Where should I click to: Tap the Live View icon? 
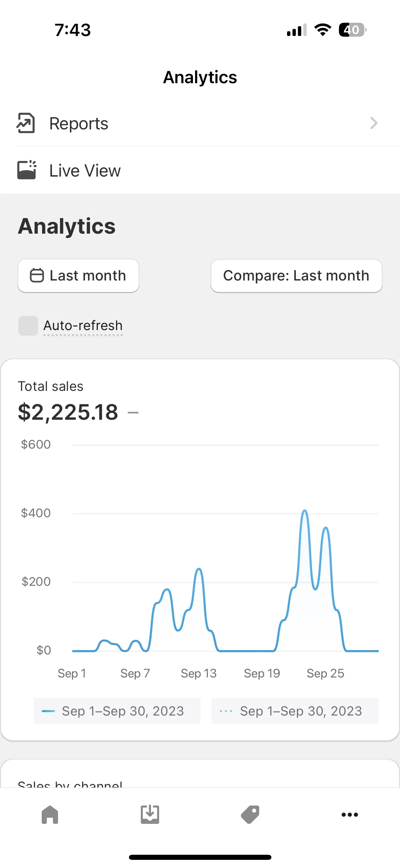pyautogui.click(x=26, y=170)
